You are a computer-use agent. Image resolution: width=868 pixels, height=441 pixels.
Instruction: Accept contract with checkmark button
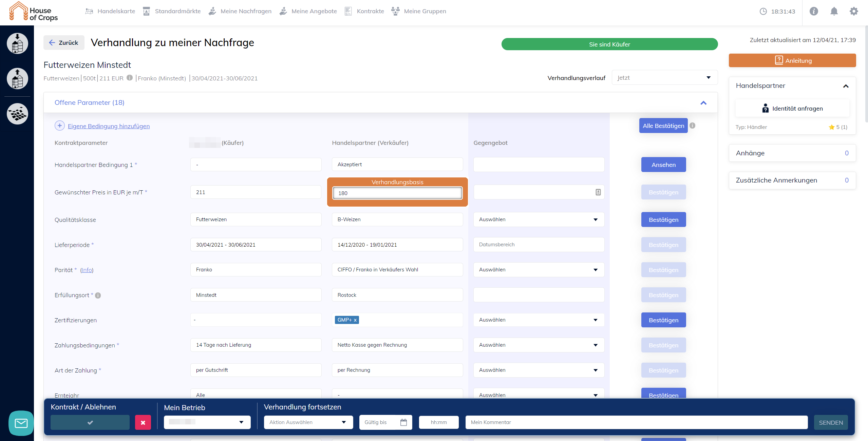click(90, 422)
